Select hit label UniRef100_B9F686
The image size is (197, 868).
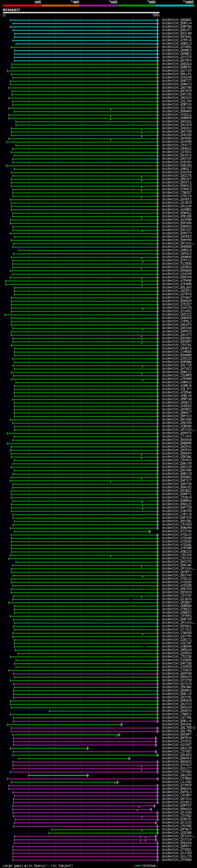pyautogui.click(x=177, y=223)
